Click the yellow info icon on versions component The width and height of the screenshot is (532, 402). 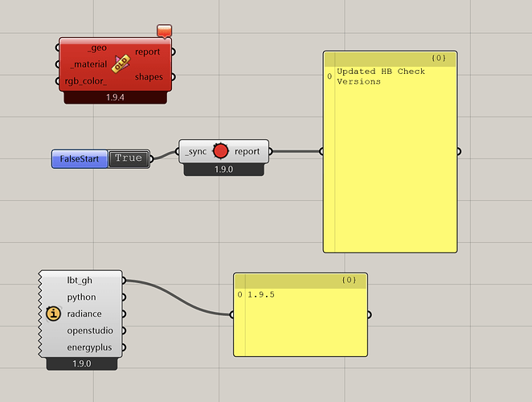(54, 314)
